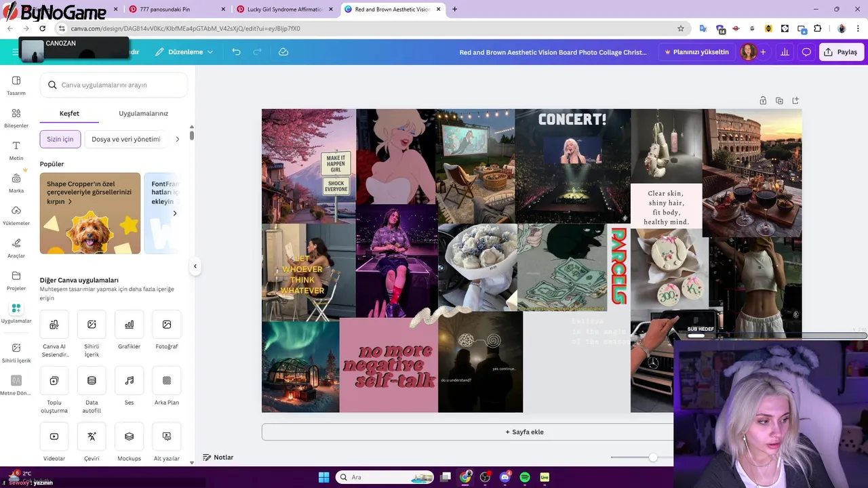
Task: Switch to the Keşfet tab
Action: point(69,113)
